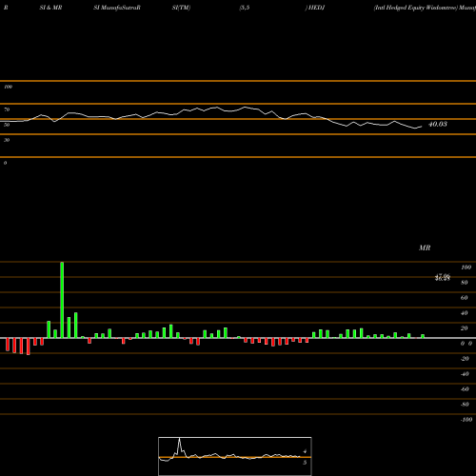Screen dimensions: 476x476
Task: Click the MR axis label -100
Action: click(x=466, y=420)
